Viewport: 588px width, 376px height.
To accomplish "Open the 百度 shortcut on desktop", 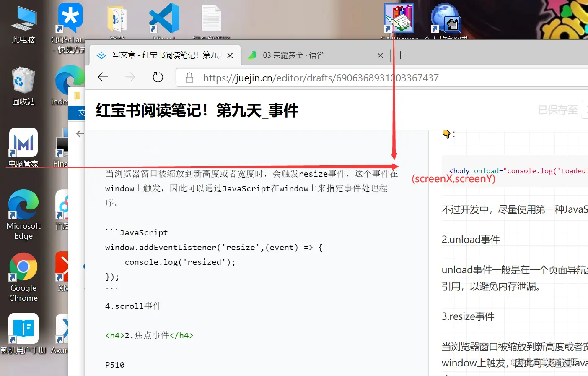I will coord(62,210).
